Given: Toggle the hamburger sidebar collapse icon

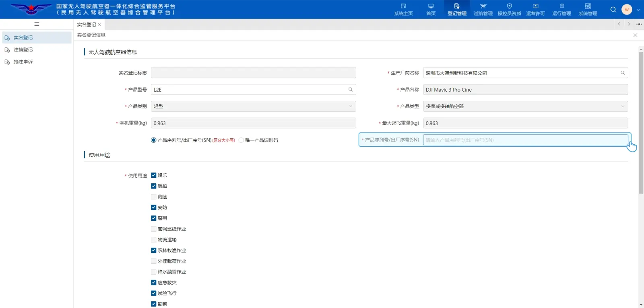Looking at the screenshot, I should click(37, 24).
